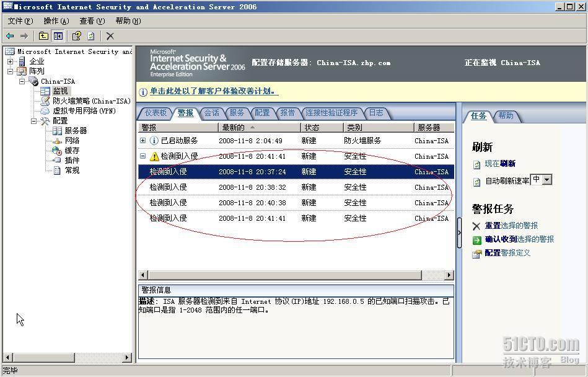
Task: Click the 重置 X icon in alert tasks
Action: [x=476, y=226]
